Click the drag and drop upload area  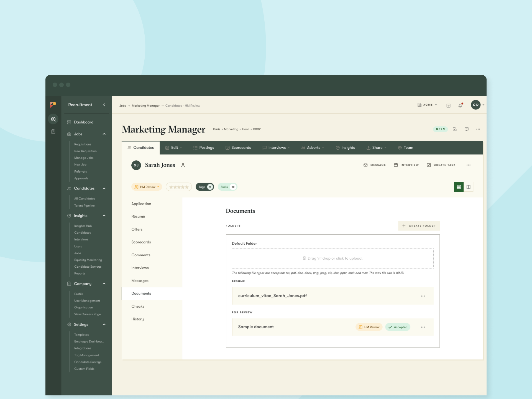point(332,258)
